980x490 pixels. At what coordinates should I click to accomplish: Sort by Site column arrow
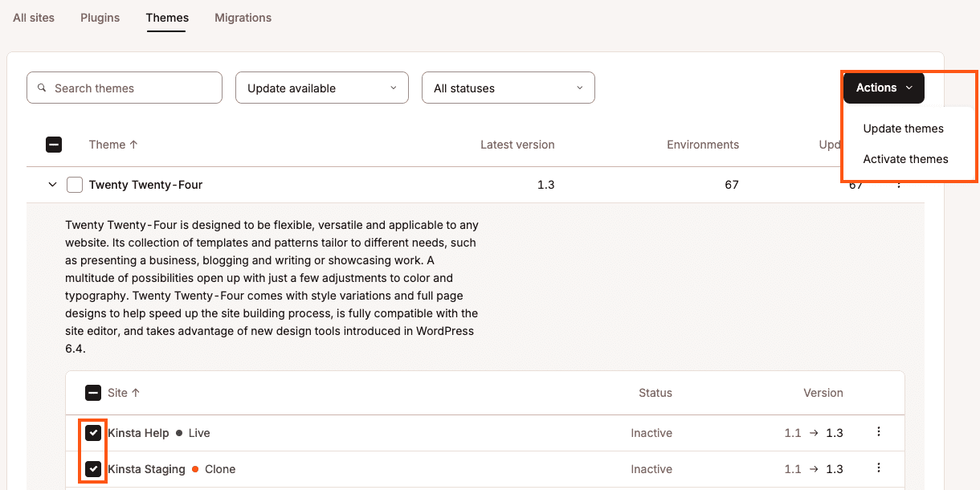[136, 393]
